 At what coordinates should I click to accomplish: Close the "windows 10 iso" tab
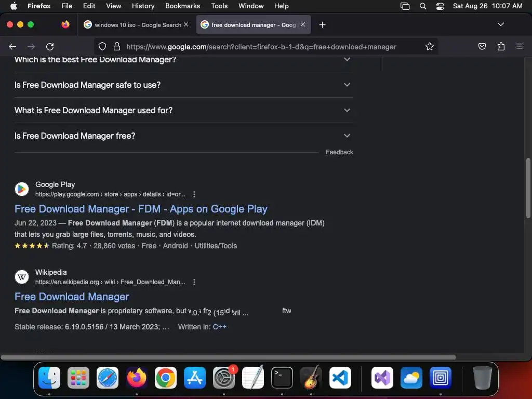[x=186, y=24]
